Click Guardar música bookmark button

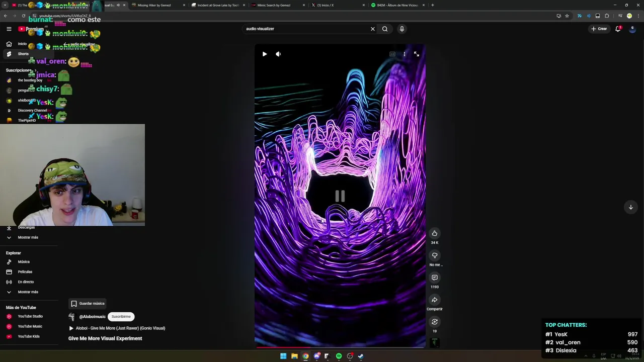click(88, 303)
